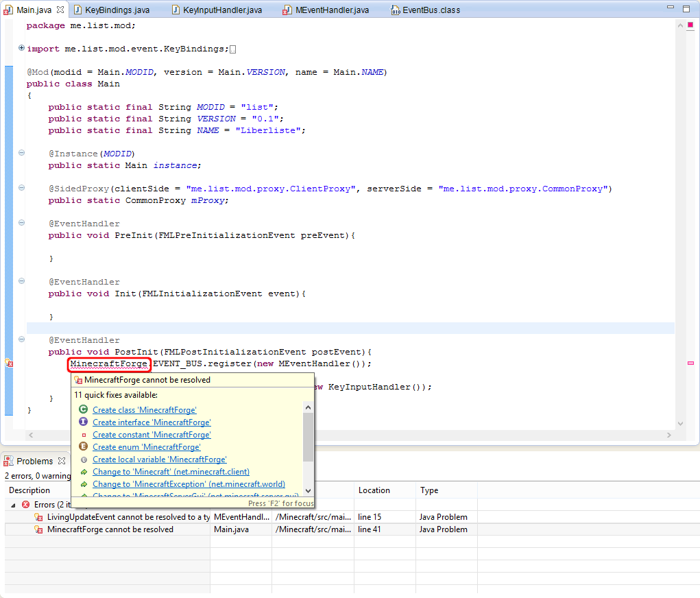Expand the folded import statements
The width and height of the screenshot is (700, 598).
tap(21, 49)
